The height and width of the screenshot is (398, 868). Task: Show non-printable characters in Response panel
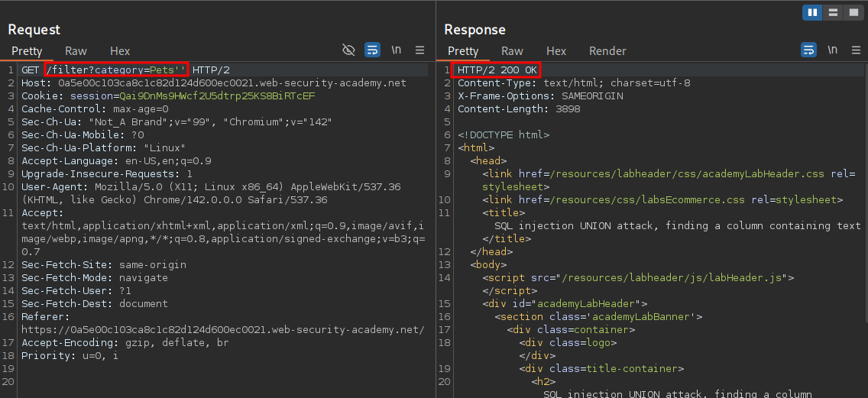[832, 50]
